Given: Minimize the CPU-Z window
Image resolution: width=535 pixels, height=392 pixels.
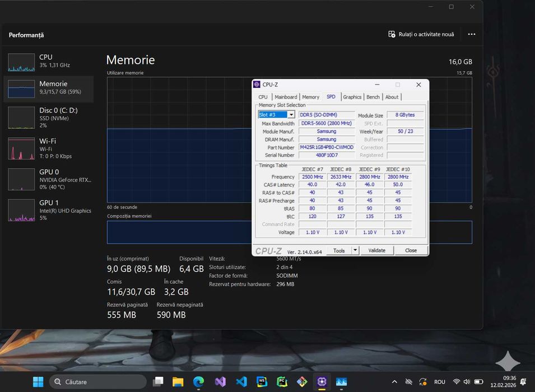Looking at the screenshot, I should [377, 84].
